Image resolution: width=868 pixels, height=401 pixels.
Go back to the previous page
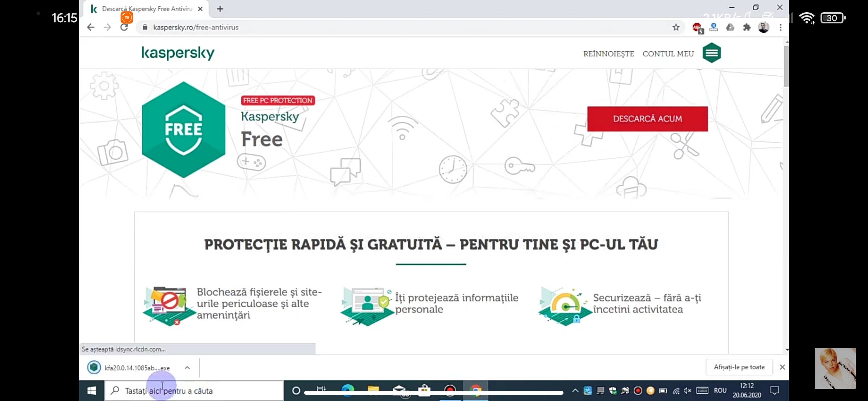(91, 27)
